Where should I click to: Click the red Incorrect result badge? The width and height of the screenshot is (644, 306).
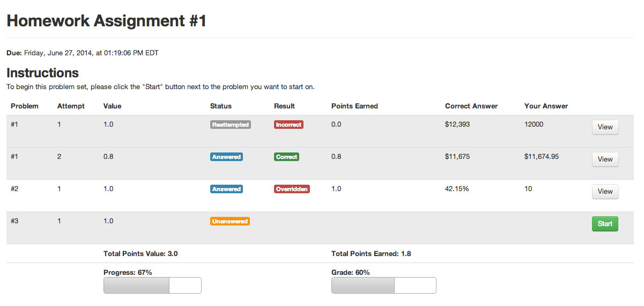tap(288, 125)
